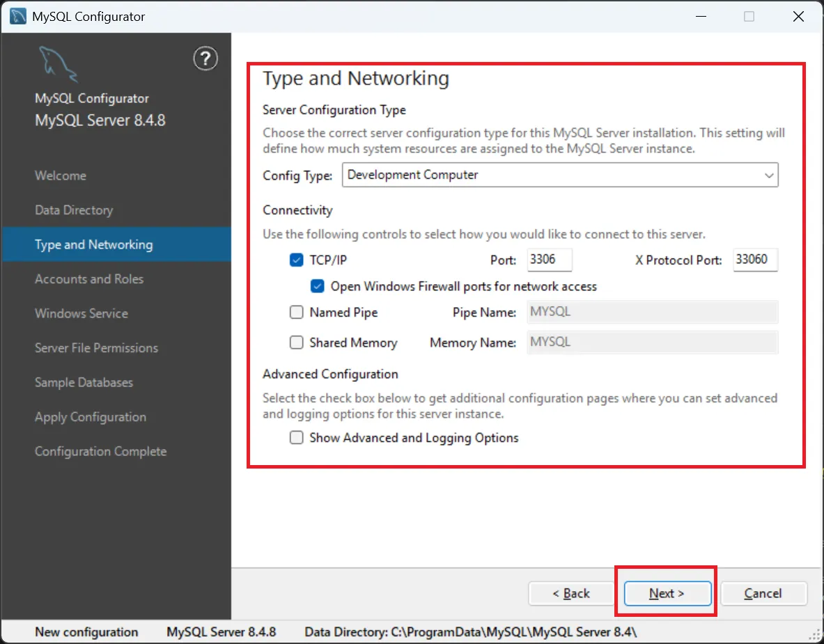Click the MySQL dolphin logo
The width and height of the screenshot is (824, 644).
(58, 65)
